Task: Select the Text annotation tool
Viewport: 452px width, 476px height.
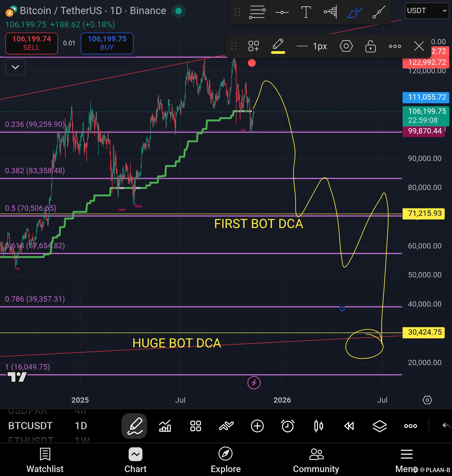Action: (306, 12)
